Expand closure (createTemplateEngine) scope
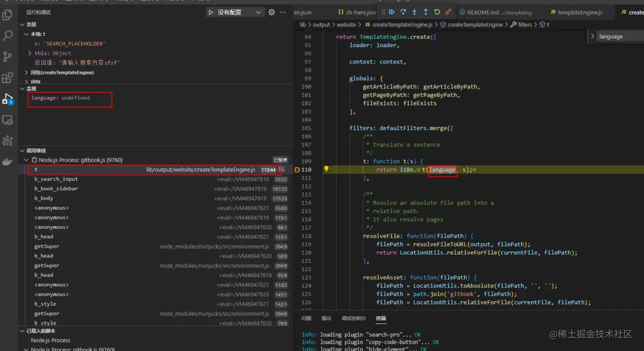 coord(26,72)
